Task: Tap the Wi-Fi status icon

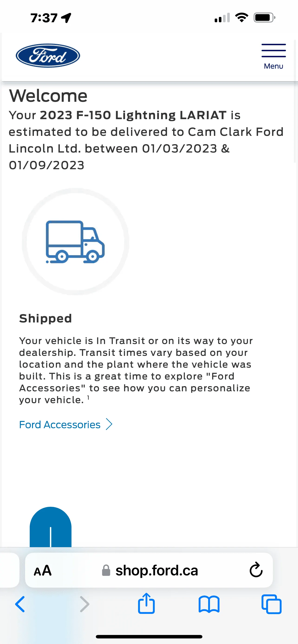Action: [241, 17]
